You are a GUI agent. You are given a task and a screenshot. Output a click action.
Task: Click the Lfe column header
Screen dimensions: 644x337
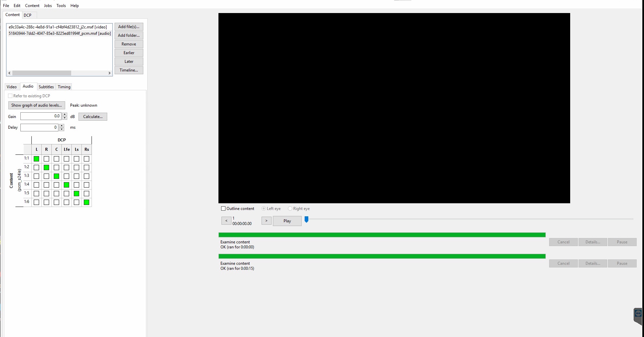(67, 149)
